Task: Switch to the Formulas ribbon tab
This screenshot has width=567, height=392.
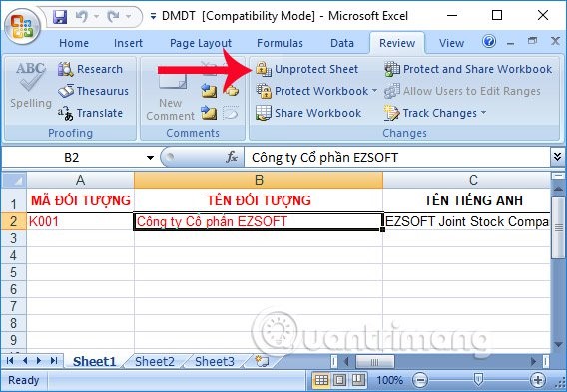Action: [x=280, y=43]
